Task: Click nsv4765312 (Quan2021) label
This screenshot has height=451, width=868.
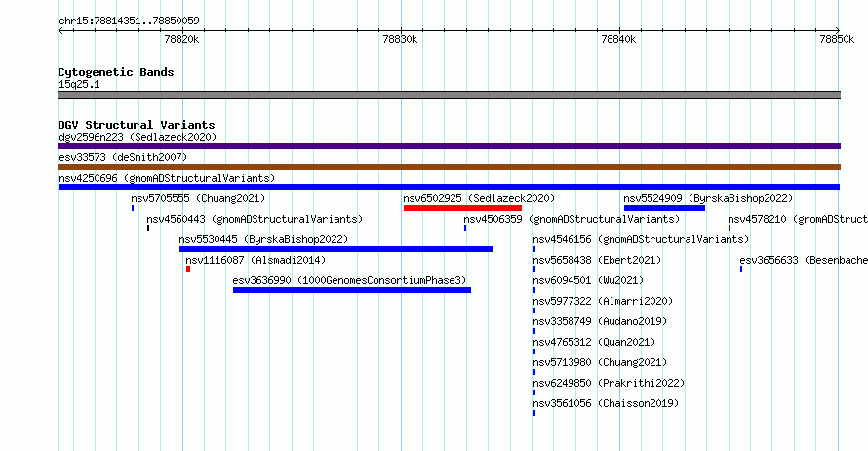Action: coord(594,342)
